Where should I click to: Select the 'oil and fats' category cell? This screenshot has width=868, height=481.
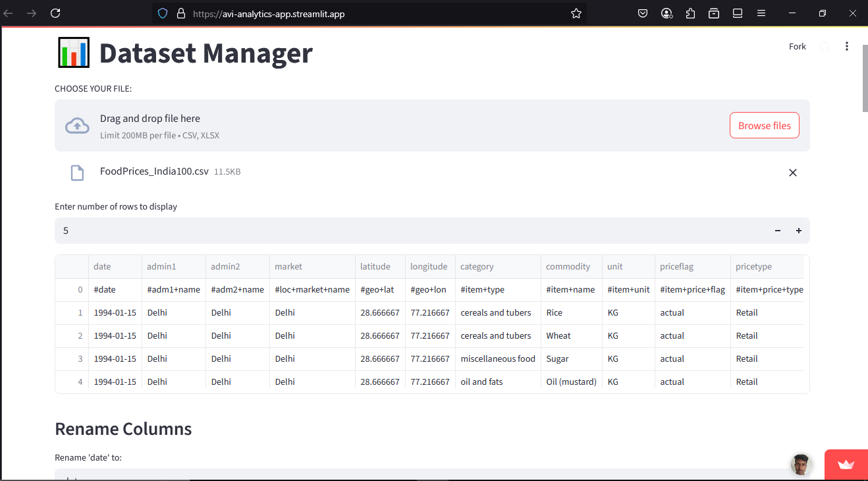[499, 382]
